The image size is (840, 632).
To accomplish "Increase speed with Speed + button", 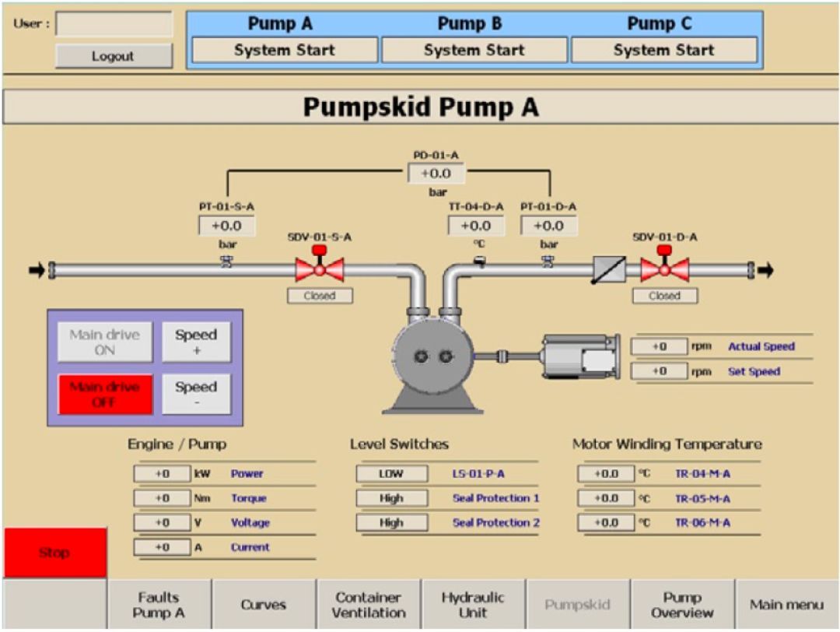I will pyautogui.click(x=196, y=342).
